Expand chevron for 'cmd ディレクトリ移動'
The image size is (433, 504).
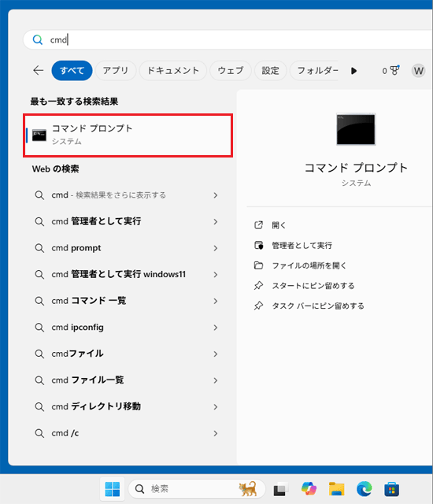(216, 407)
